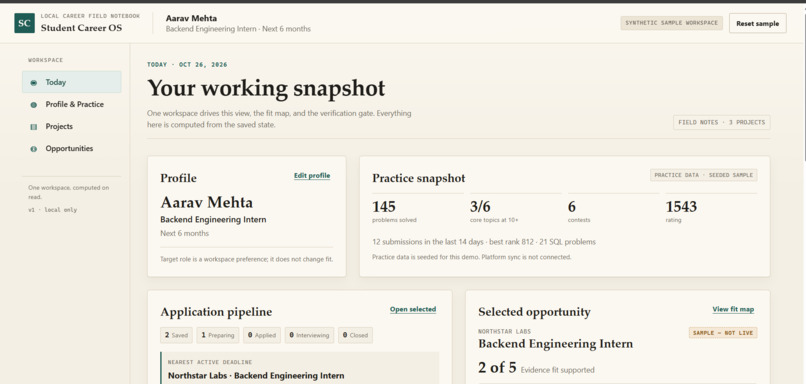Click the Student Career OS title
The width and height of the screenshot is (806, 384).
[x=81, y=28]
